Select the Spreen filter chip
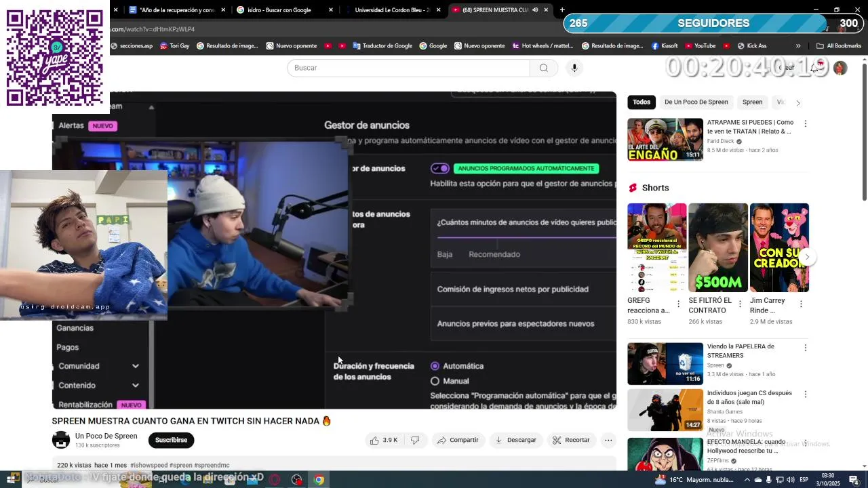The height and width of the screenshot is (488, 868). [x=752, y=102]
